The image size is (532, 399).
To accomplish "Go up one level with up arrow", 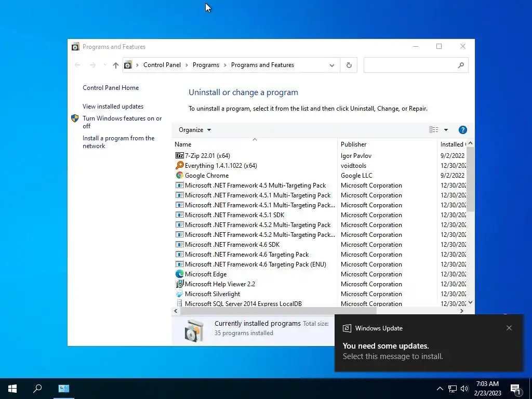I will [x=116, y=65].
